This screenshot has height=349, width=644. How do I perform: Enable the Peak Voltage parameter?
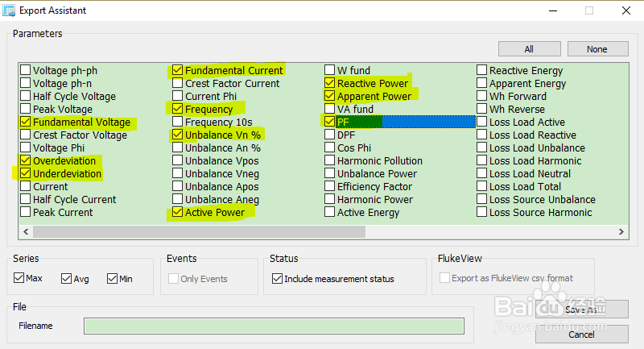[26, 110]
